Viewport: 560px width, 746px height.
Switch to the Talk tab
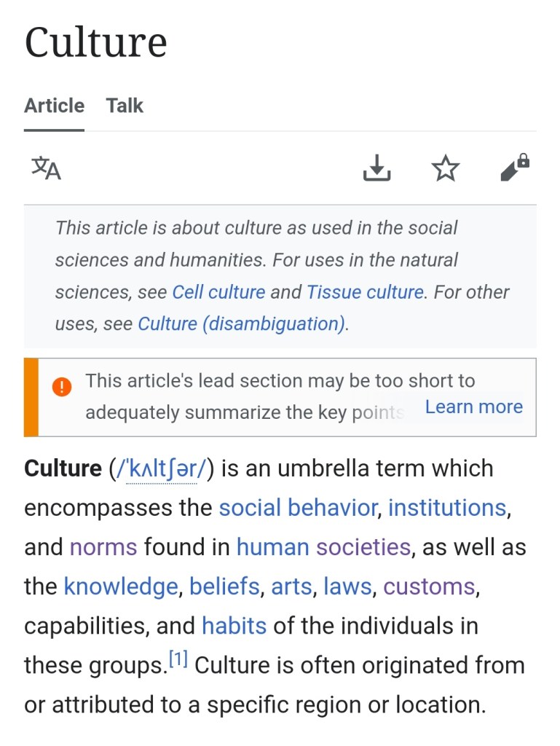(125, 106)
